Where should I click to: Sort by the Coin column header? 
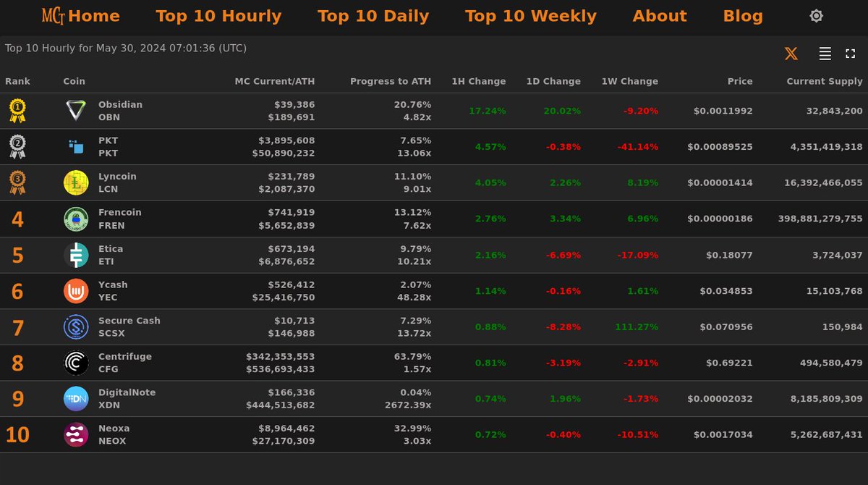pyautogui.click(x=75, y=81)
